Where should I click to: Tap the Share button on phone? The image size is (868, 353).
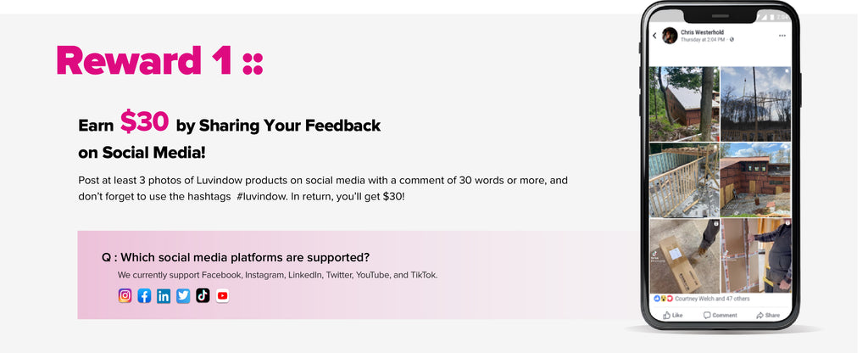click(768, 315)
